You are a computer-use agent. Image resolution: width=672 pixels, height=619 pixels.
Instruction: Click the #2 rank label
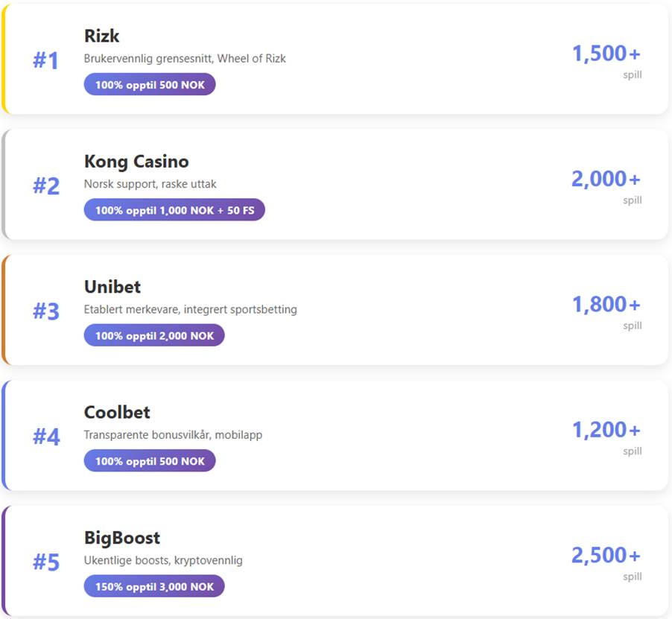click(45, 185)
